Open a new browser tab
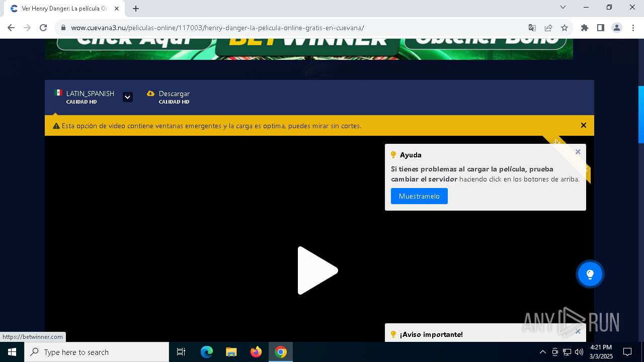The image size is (644, 362). (136, 9)
